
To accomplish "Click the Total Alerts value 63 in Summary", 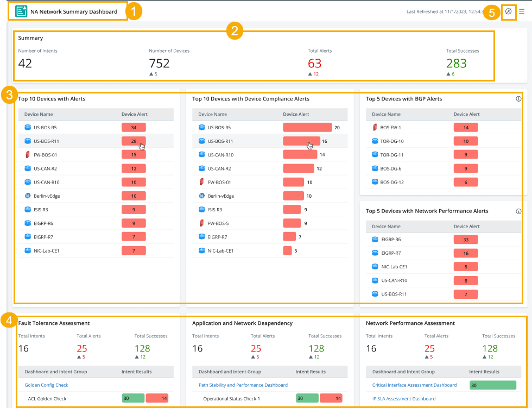I will [x=315, y=63].
